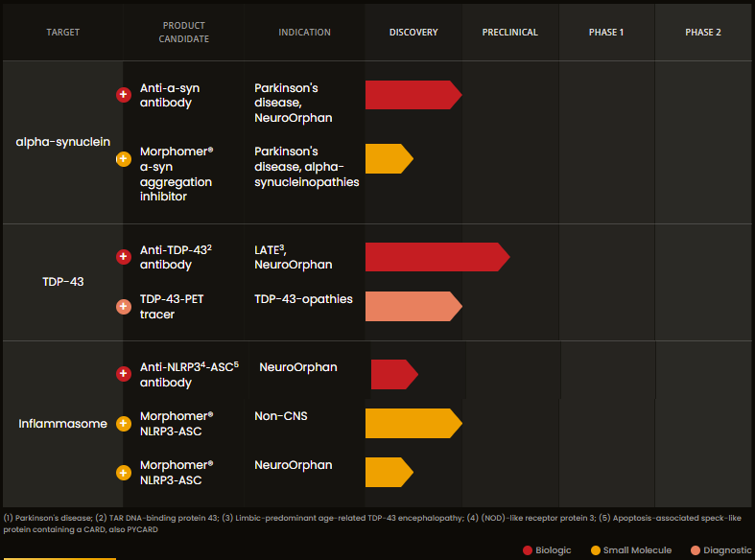Screen dimensions: 755x560
Task: Select the Phase 1 column header
Action: (x=606, y=33)
